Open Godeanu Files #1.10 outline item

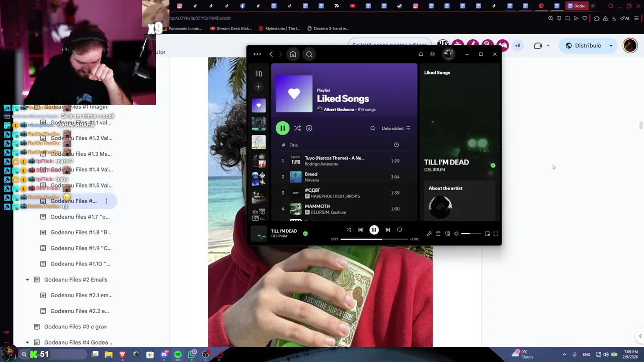pyautogui.click(x=80, y=264)
